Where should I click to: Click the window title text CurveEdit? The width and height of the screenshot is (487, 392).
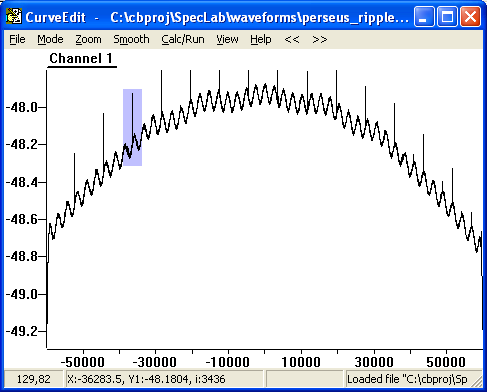tap(56, 17)
